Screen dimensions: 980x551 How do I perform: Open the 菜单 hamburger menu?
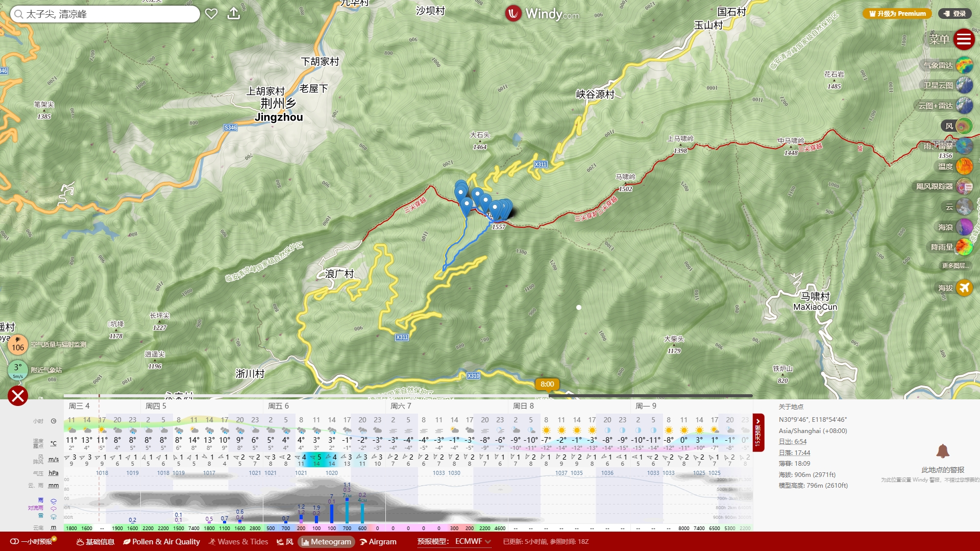pyautogui.click(x=964, y=39)
